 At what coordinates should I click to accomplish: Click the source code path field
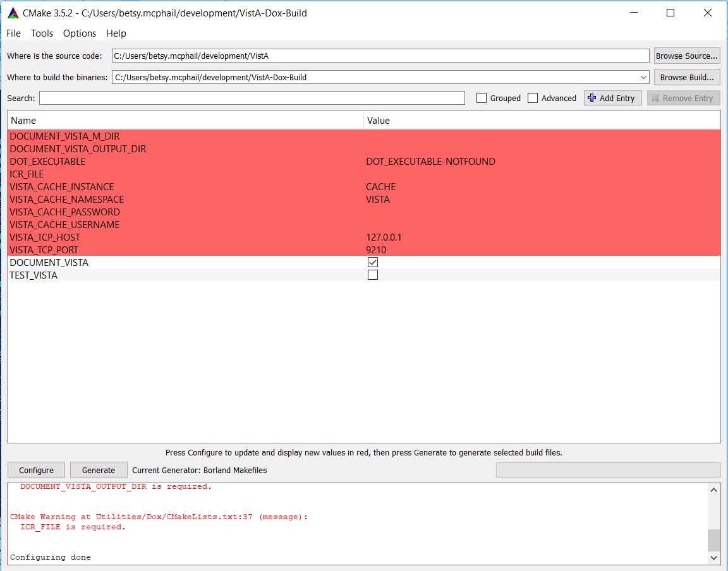[380, 56]
